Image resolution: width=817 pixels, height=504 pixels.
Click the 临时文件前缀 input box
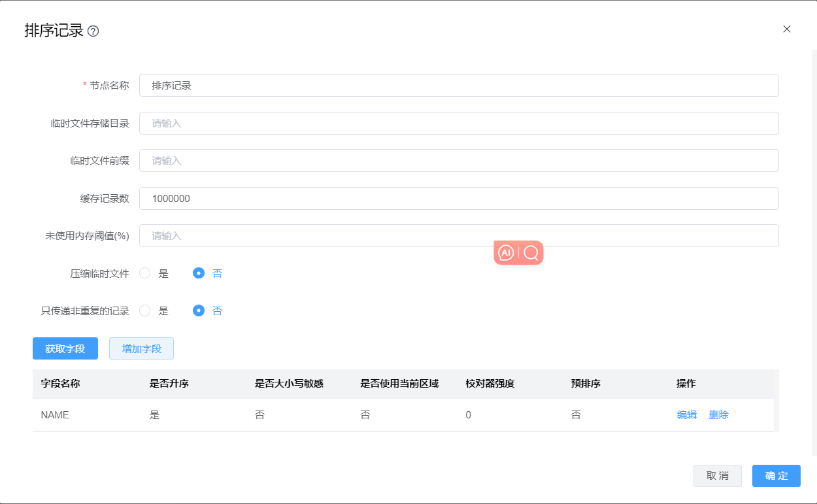coord(458,160)
